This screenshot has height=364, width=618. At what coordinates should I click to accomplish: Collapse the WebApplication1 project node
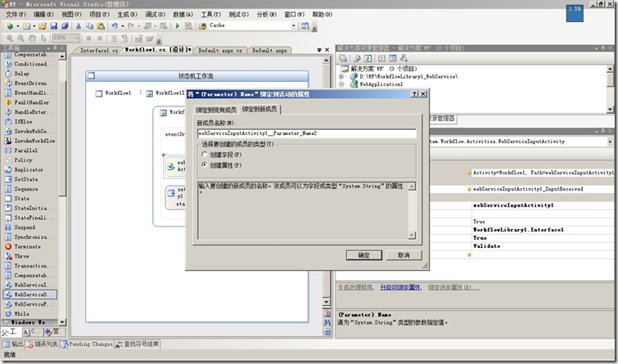(341, 84)
